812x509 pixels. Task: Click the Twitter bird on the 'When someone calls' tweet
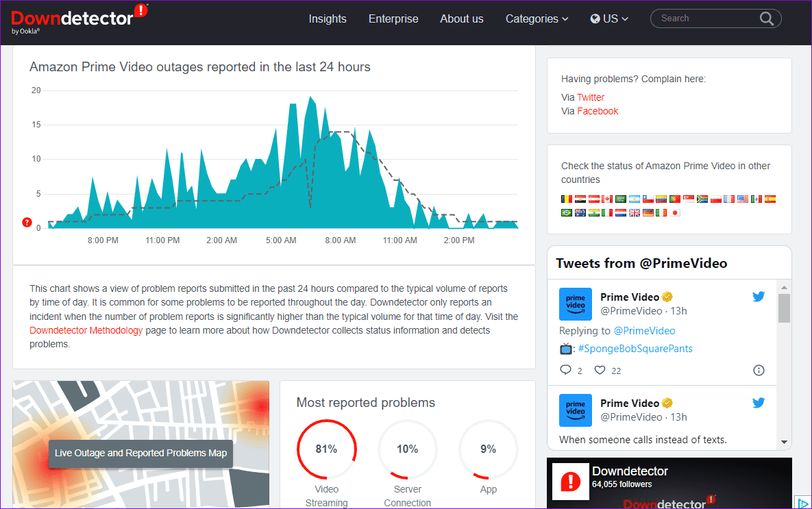tap(759, 403)
